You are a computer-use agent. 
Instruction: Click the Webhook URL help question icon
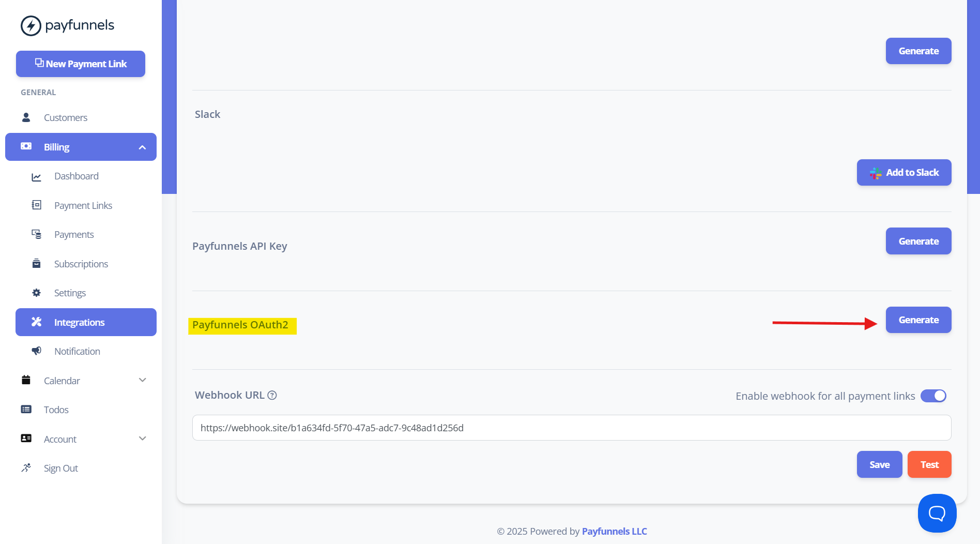pyautogui.click(x=272, y=395)
